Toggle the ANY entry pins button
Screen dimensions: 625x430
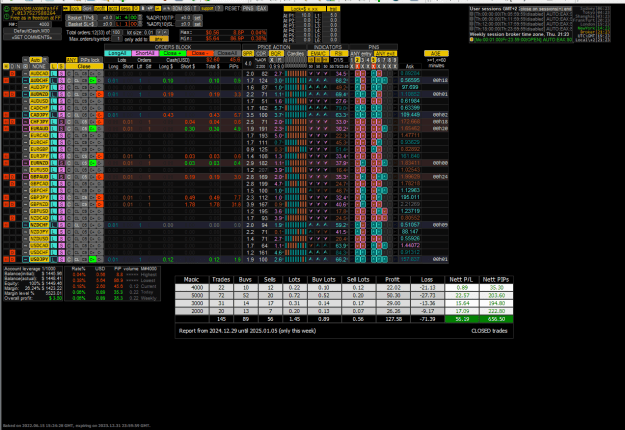tap(361, 53)
